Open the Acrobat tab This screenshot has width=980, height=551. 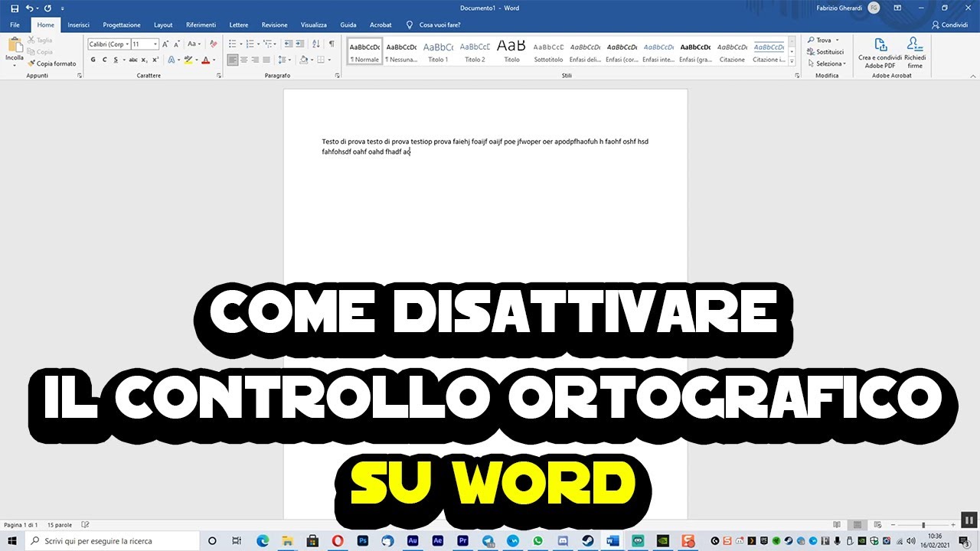click(381, 24)
